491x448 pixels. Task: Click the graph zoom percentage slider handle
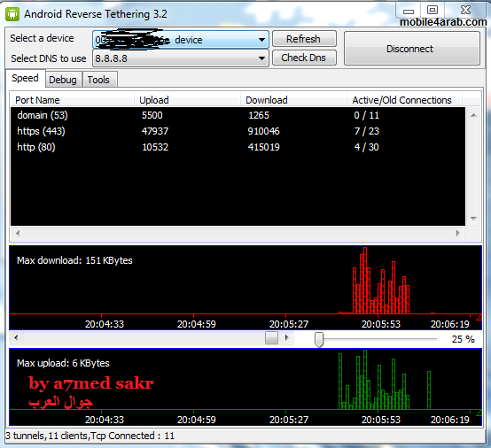tap(319, 339)
